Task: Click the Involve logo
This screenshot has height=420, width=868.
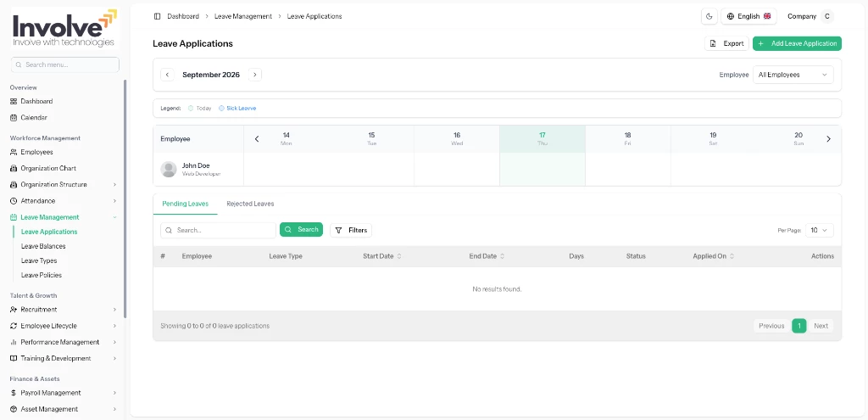Action: (x=64, y=29)
